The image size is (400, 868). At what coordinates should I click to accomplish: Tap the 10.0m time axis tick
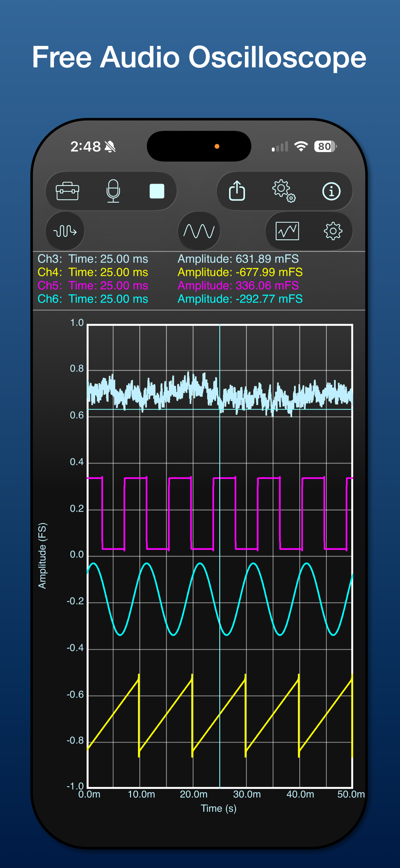(141, 794)
